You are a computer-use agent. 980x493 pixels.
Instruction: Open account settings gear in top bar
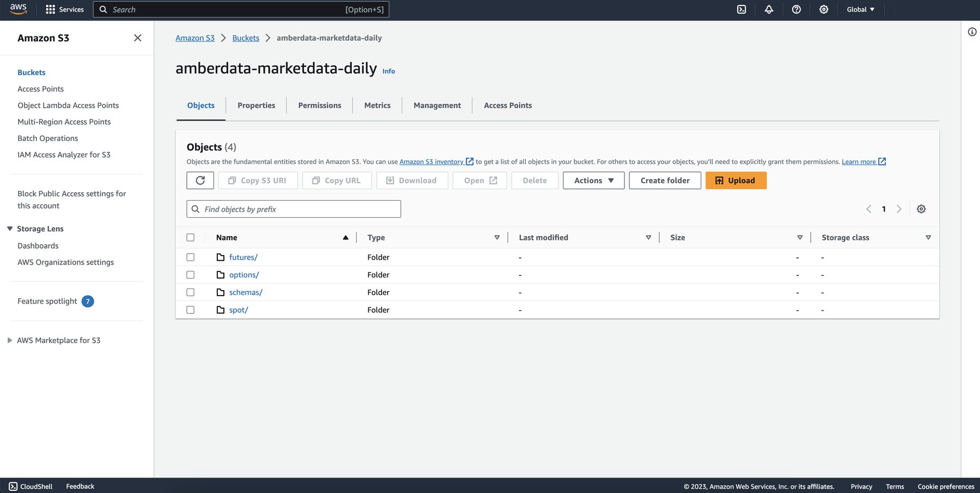[x=823, y=9]
